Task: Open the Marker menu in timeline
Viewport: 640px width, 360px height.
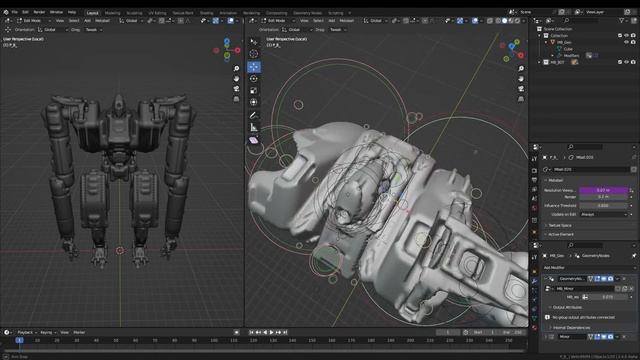Action: point(79,333)
